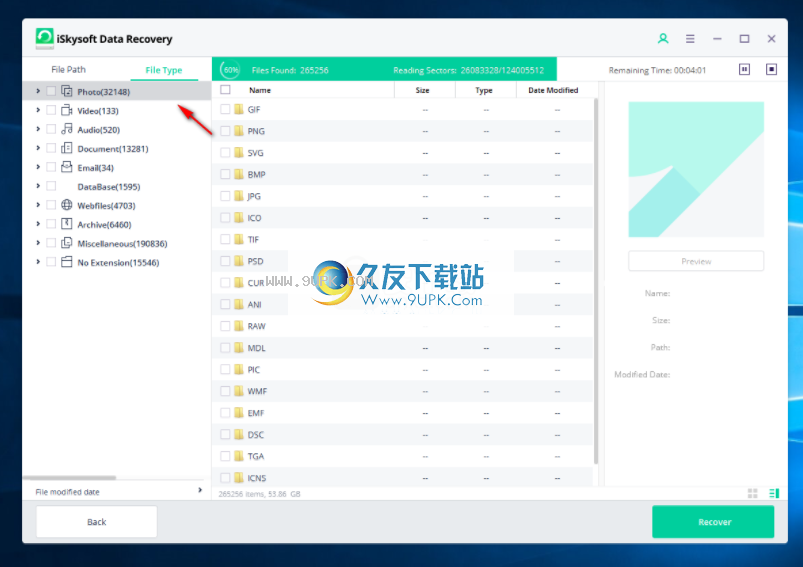Expand the Document(13281) tree node
Image resolution: width=803 pixels, height=567 pixels.
click(38, 148)
